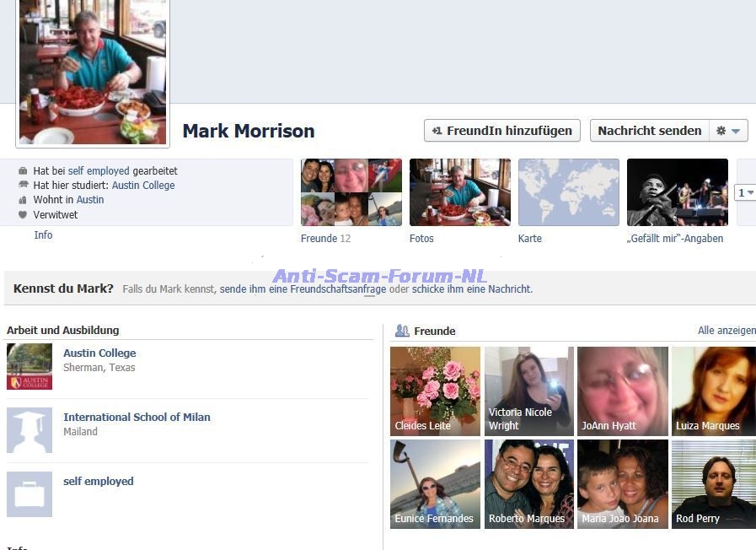Click the Info link under profile details
Viewport: 756px width, 550px height.
coord(43,235)
